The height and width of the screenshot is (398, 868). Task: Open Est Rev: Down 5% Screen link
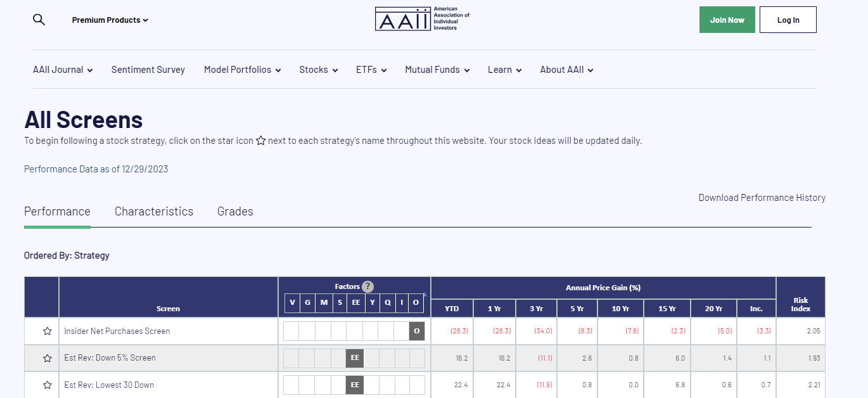(x=110, y=357)
